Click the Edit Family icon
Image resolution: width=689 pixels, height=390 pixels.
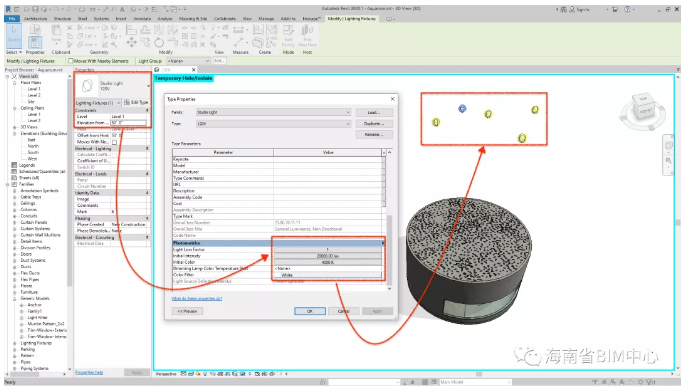[288, 35]
